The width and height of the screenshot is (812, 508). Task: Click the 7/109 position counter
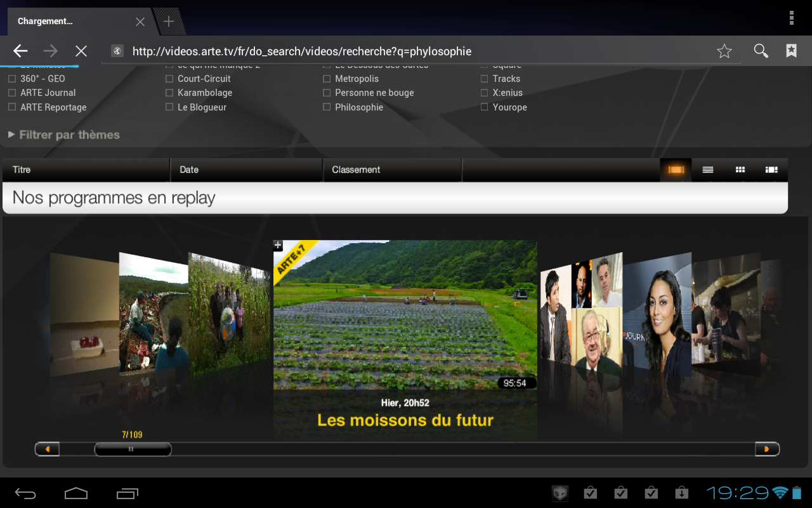coord(132,435)
